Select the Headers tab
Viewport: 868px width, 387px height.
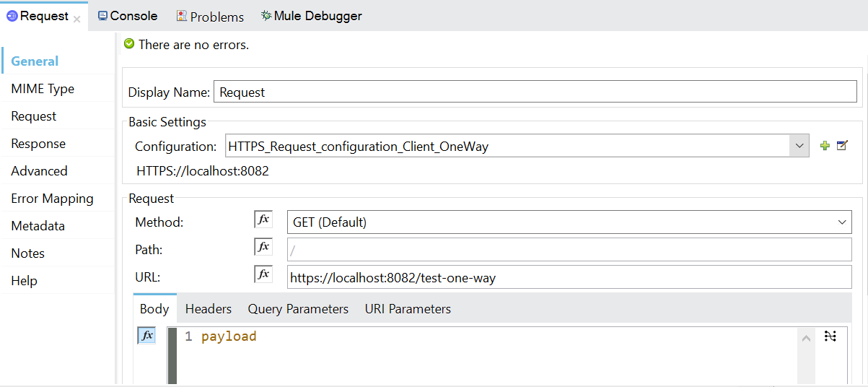tap(209, 309)
